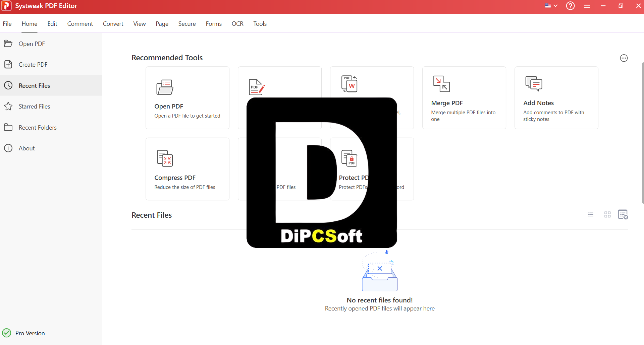
Task: Switch recent files to list view
Action: [x=591, y=214]
